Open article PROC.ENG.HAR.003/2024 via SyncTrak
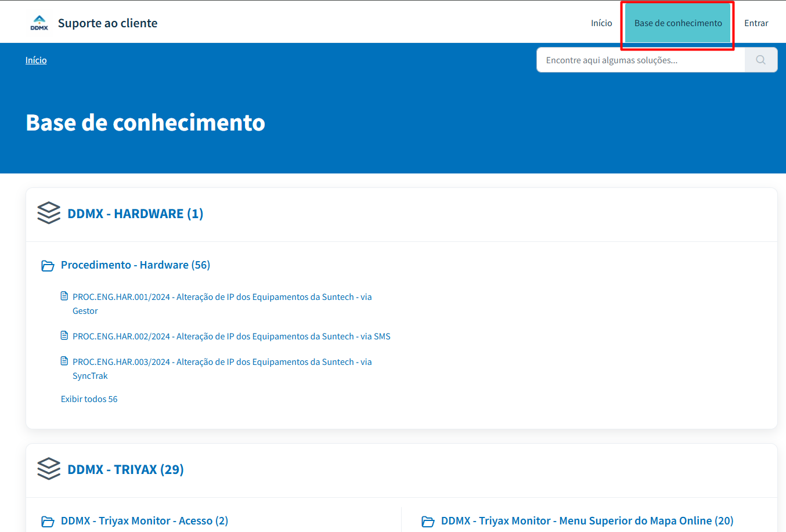 pos(222,369)
